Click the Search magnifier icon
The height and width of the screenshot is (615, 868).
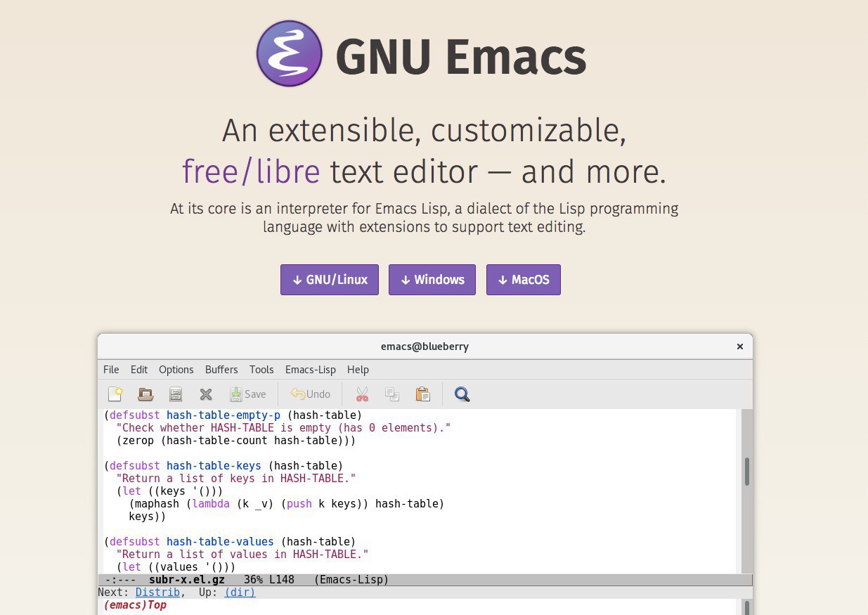[462, 394]
